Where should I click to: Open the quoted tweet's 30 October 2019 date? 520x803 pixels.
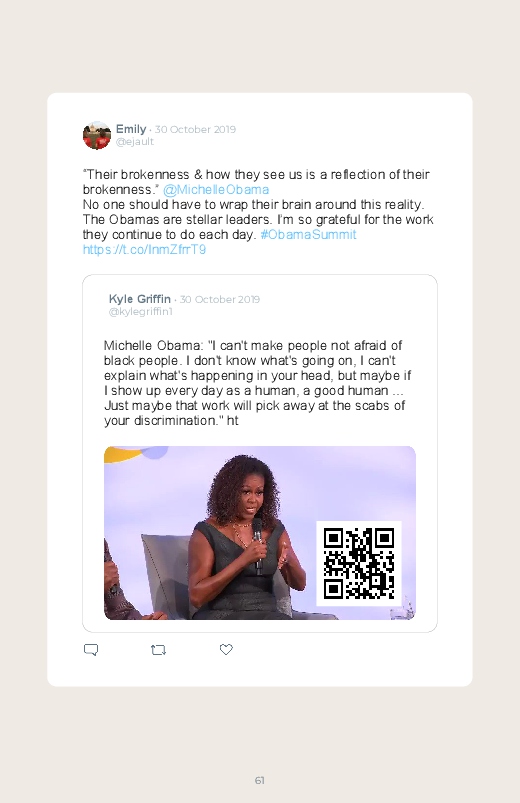tap(220, 300)
